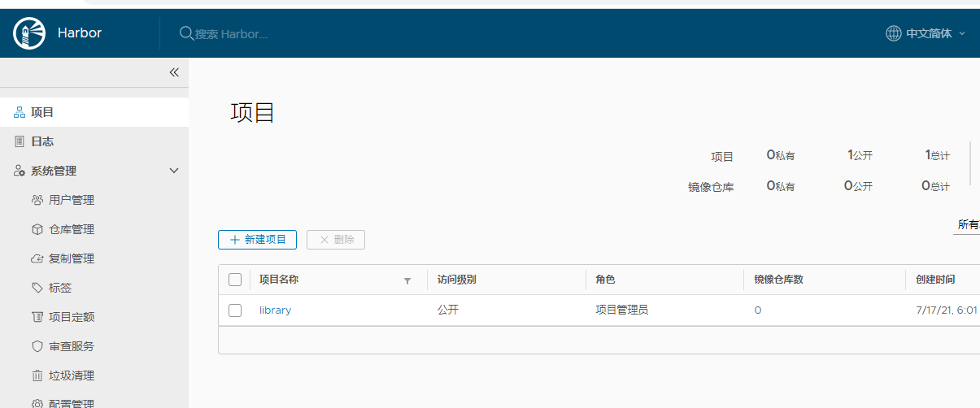Click the 系统管理 gear-user icon
The image size is (980, 408).
point(20,171)
